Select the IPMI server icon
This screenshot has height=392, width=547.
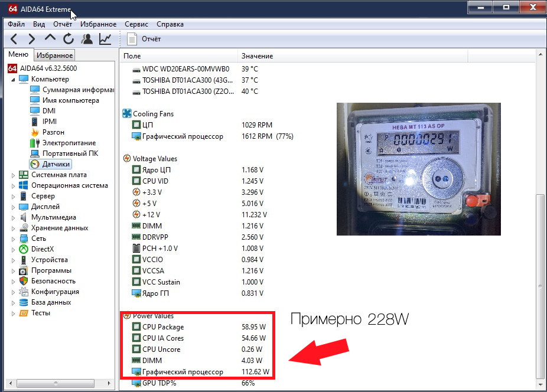[x=34, y=122]
